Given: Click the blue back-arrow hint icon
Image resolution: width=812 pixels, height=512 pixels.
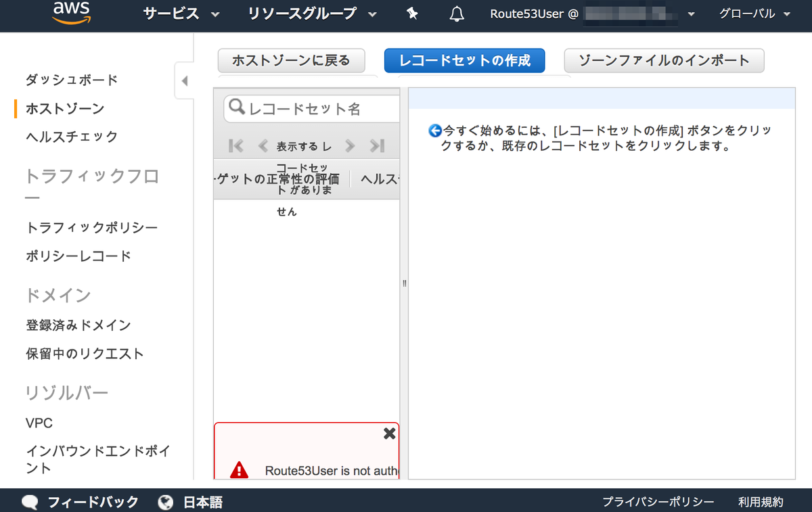Looking at the screenshot, I should [x=435, y=131].
